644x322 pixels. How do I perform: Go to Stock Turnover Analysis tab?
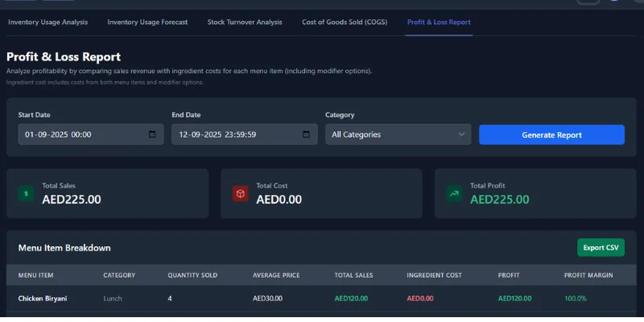245,22
